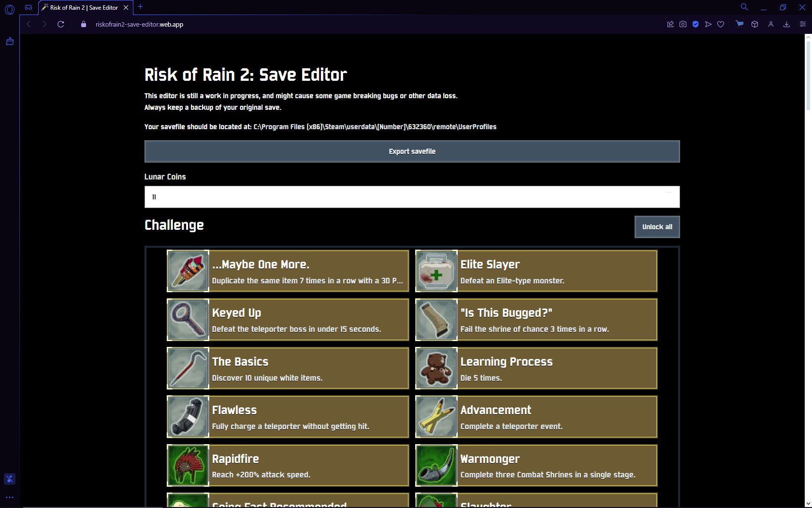Open the extensions cube icon
Viewport: 812px width, 508px height.
click(755, 24)
